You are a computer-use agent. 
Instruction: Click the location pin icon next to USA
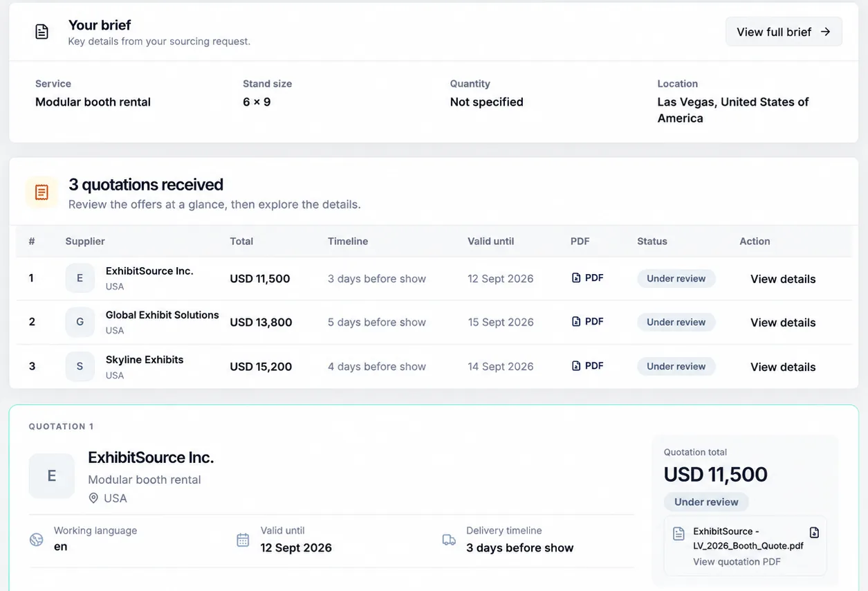pos(93,498)
